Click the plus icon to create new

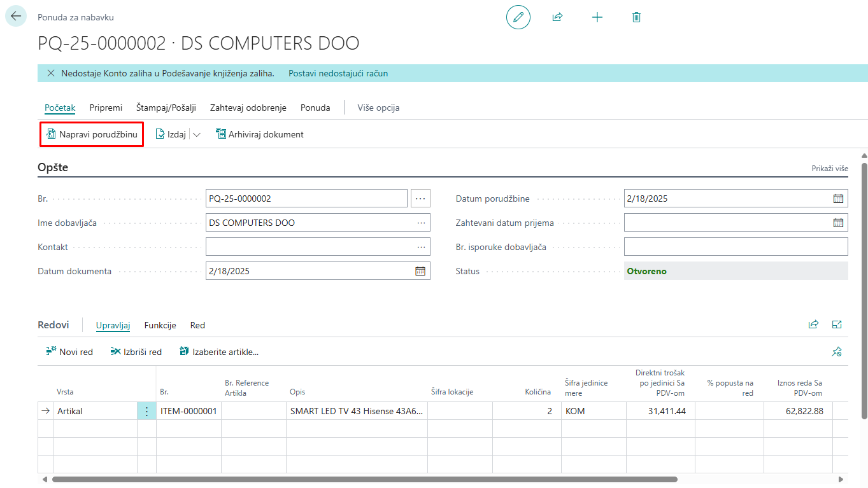tap(597, 17)
